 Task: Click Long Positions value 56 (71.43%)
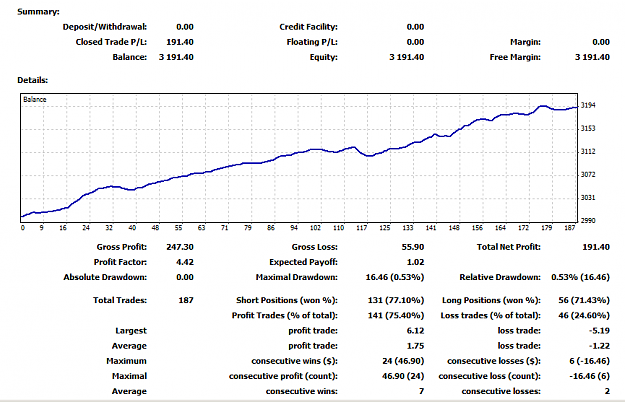(584, 300)
